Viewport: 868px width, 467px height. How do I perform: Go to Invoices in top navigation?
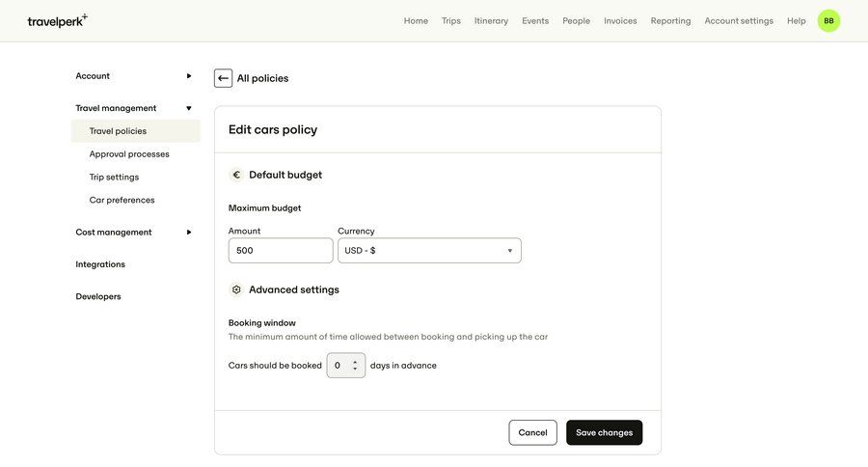coord(620,20)
